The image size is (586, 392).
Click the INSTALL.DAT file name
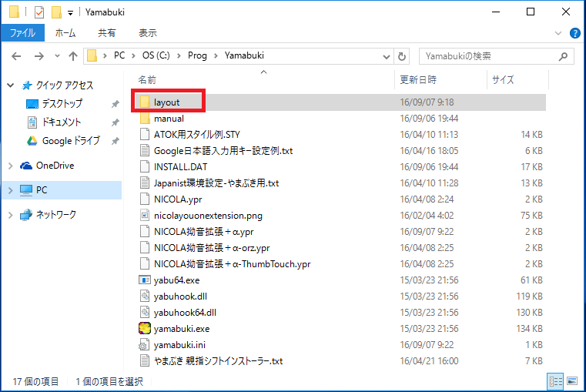point(180,167)
